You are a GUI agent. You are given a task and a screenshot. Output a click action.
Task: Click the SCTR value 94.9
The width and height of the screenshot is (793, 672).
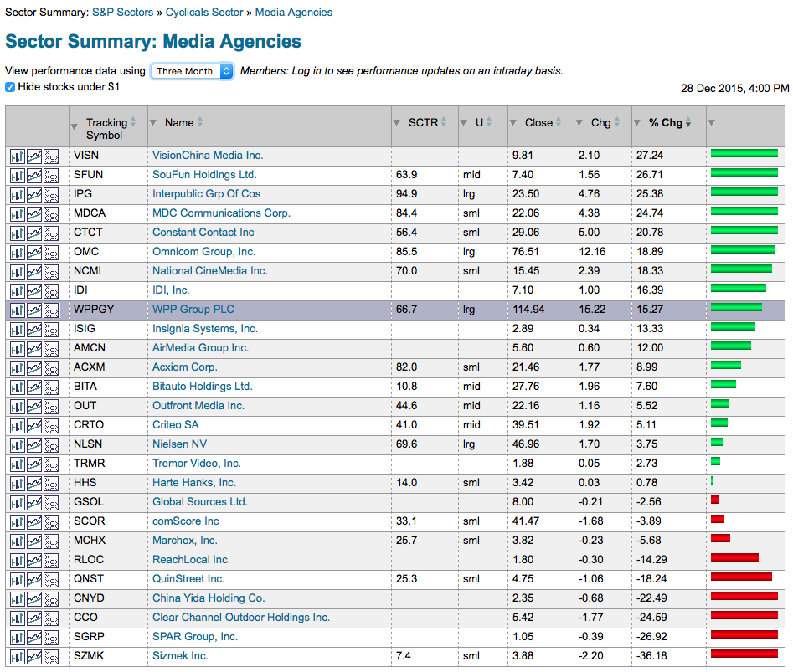pyautogui.click(x=407, y=193)
